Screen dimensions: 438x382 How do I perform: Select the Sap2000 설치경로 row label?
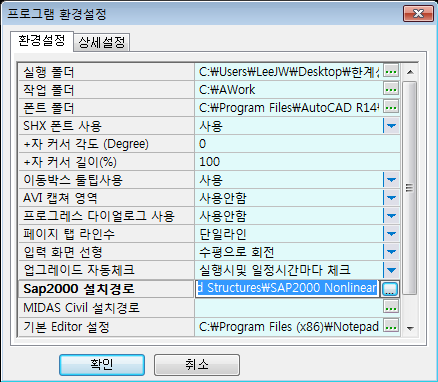pyautogui.click(x=106, y=289)
